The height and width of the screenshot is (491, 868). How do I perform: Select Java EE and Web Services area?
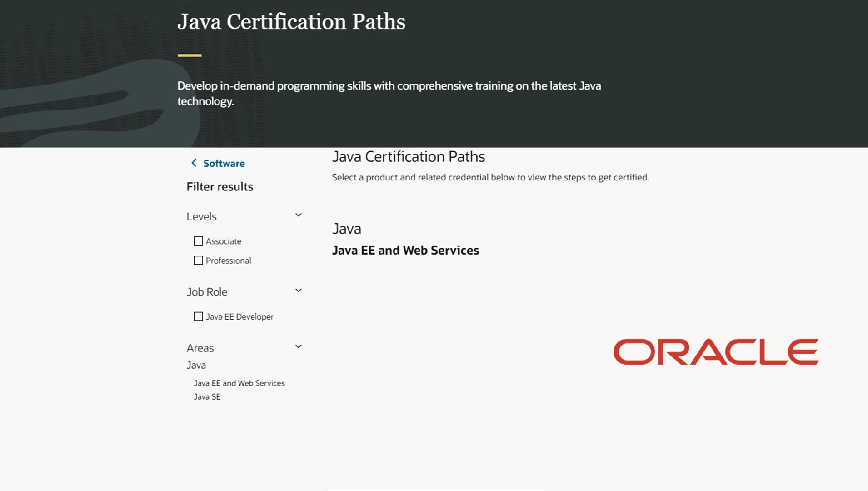point(239,383)
